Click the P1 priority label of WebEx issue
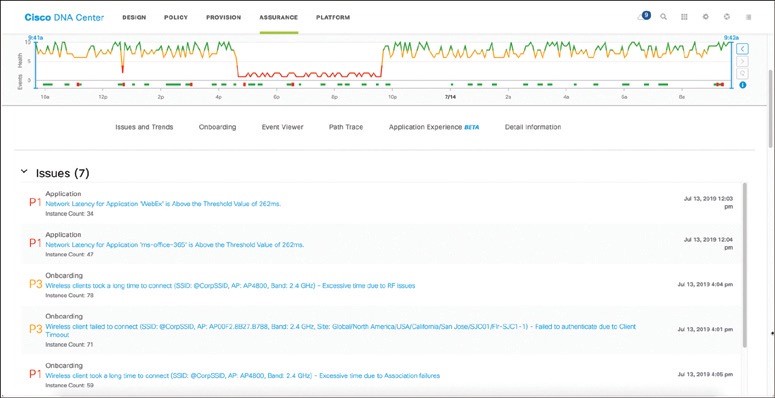The width and height of the screenshot is (775, 398). click(35, 202)
